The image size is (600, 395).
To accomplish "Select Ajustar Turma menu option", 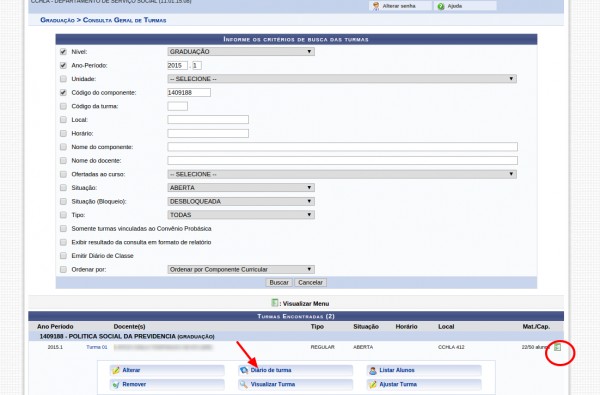I will 424,384.
